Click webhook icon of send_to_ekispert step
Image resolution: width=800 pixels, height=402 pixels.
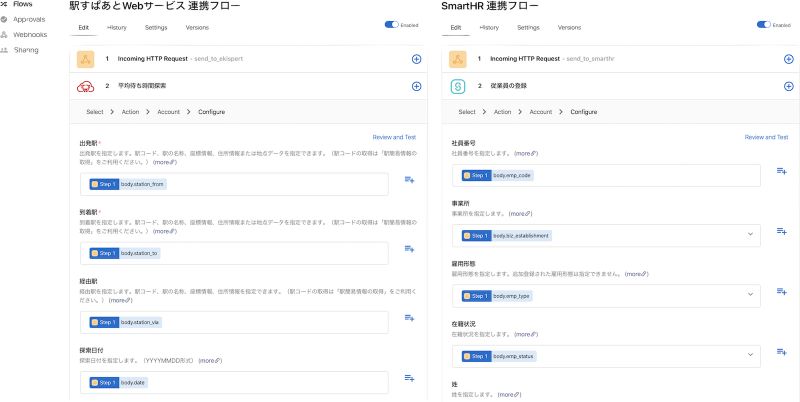click(x=85, y=59)
